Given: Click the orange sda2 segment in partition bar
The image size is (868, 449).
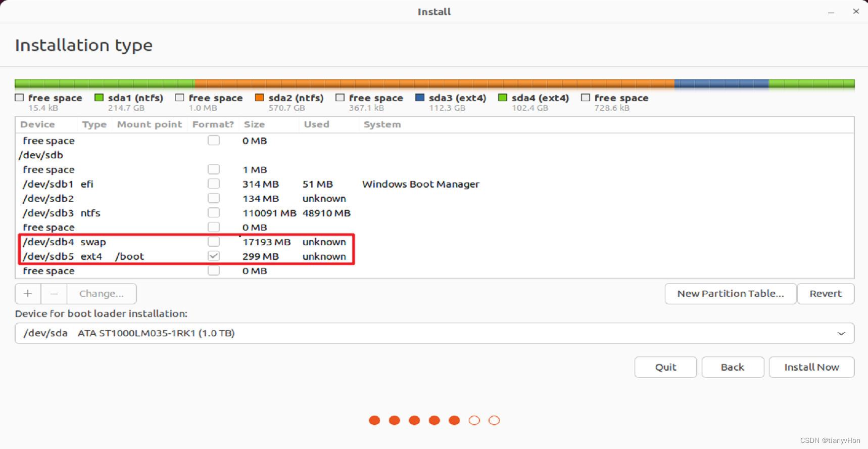Looking at the screenshot, I should click(435, 83).
